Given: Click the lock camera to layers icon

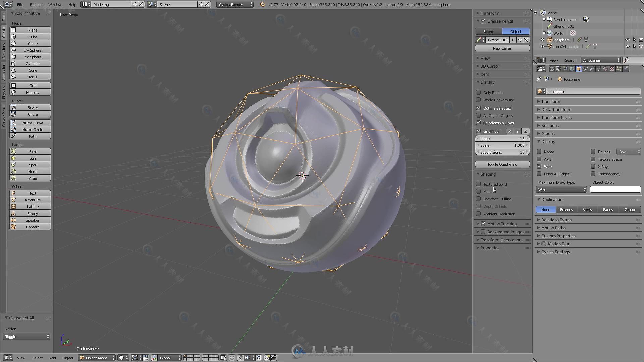Looking at the screenshot, I should click(224, 358).
